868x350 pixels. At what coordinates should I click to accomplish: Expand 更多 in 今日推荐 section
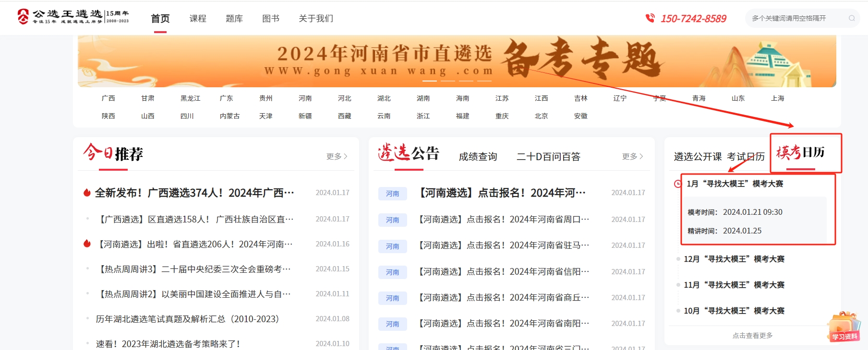[x=337, y=156]
